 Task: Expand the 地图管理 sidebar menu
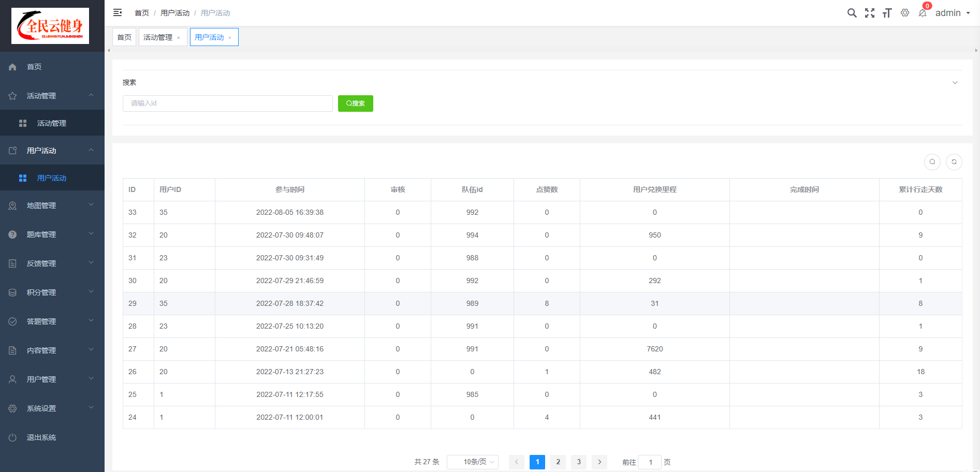(52, 205)
